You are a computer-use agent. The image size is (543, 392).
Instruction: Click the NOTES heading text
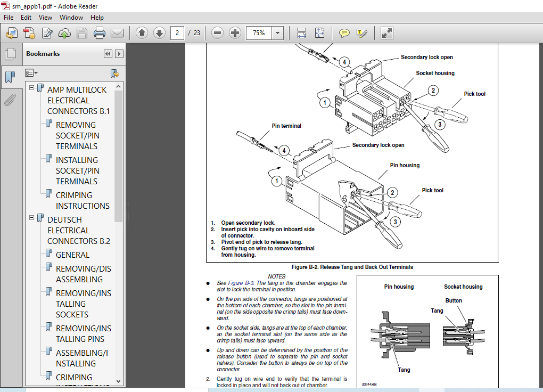pyautogui.click(x=277, y=276)
